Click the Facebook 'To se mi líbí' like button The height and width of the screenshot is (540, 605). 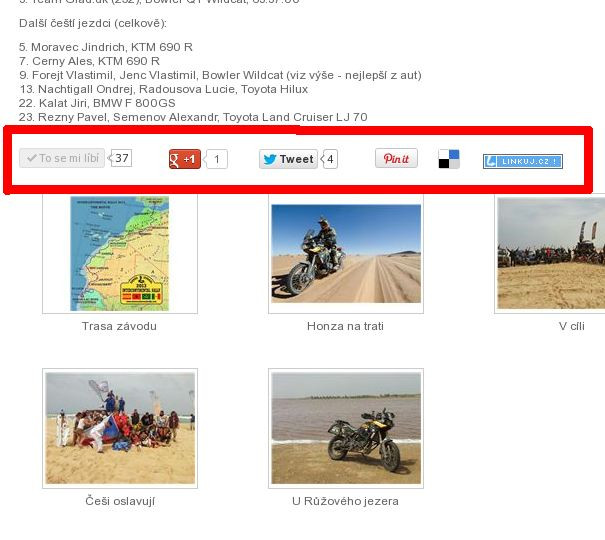[62, 158]
